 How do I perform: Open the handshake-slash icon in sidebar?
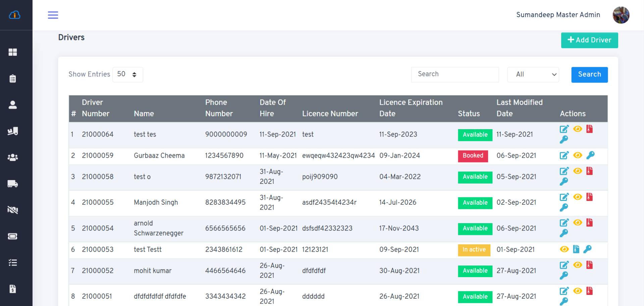[13, 210]
